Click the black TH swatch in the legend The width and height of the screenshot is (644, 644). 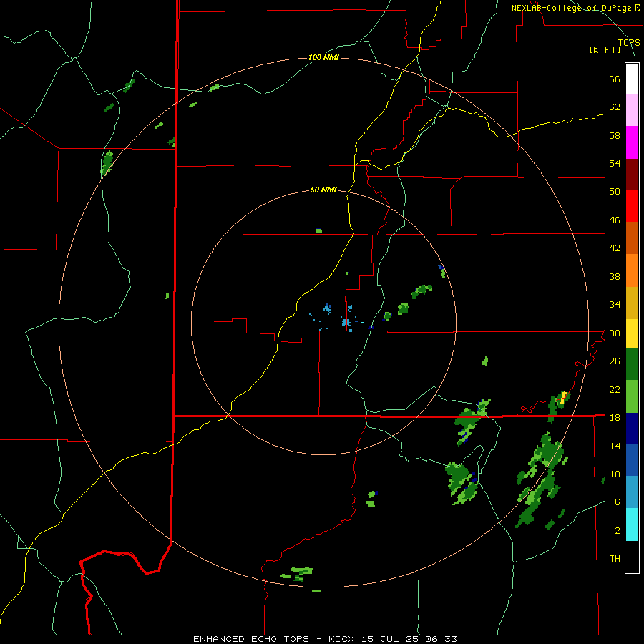coord(632,557)
